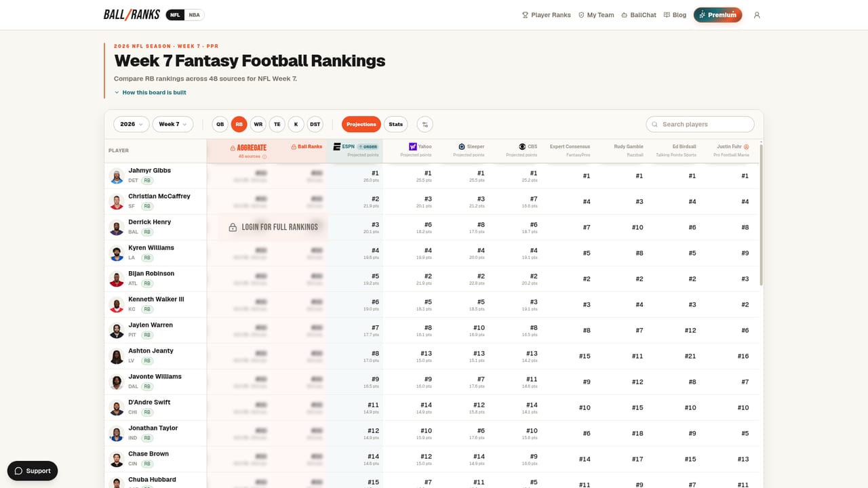Viewport: 868px width, 488px height.
Task: Open Blog in top navigation
Action: click(x=675, y=15)
